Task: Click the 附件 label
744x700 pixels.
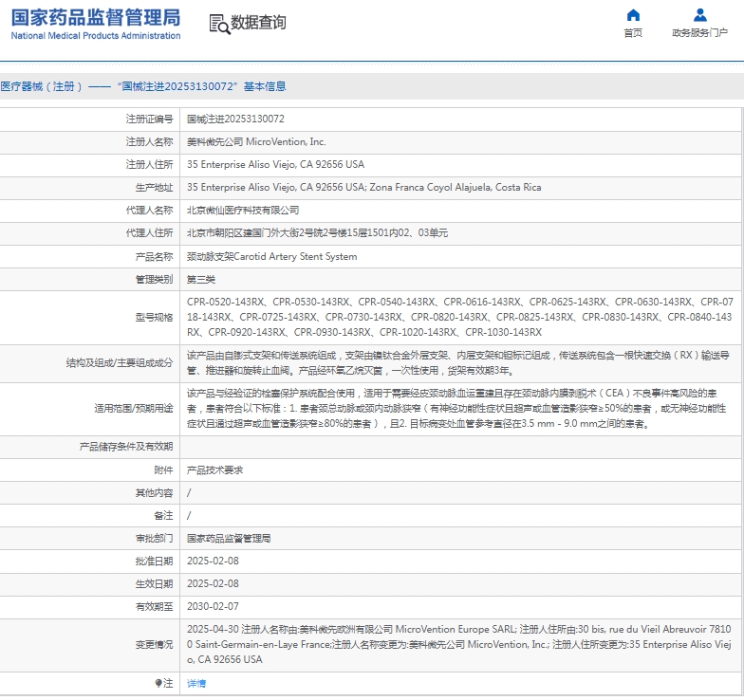Action: pos(163,470)
